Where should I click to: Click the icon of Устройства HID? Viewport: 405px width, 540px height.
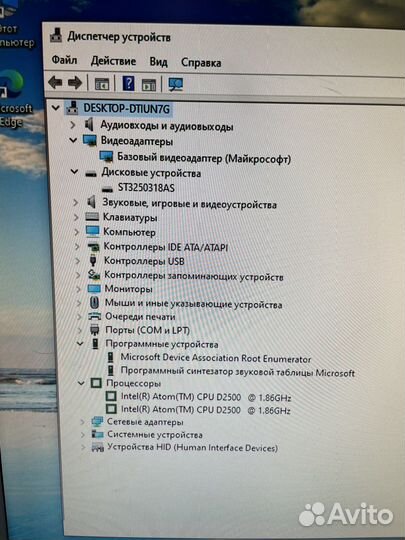point(98,448)
